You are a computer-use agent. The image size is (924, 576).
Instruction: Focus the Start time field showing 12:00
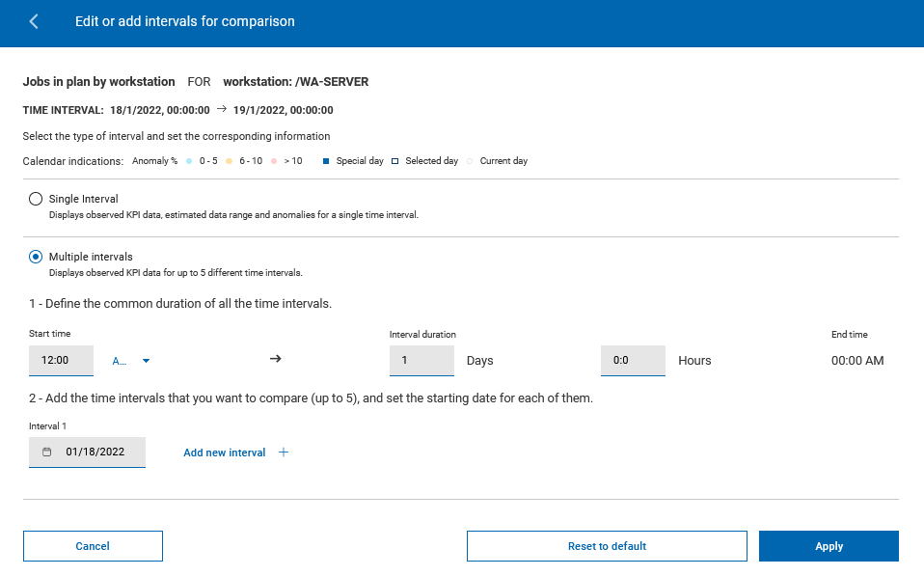coord(61,361)
